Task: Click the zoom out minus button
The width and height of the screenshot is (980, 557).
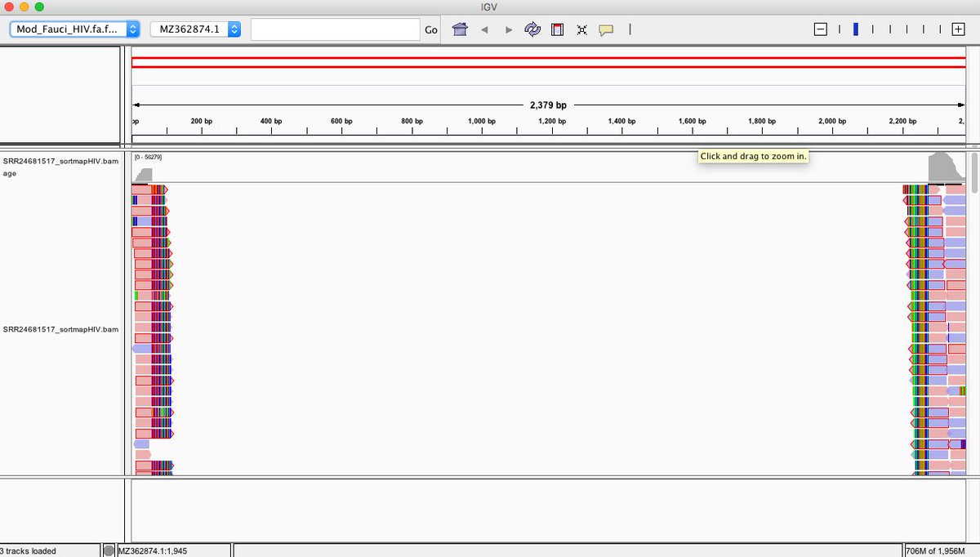Action: (x=821, y=29)
